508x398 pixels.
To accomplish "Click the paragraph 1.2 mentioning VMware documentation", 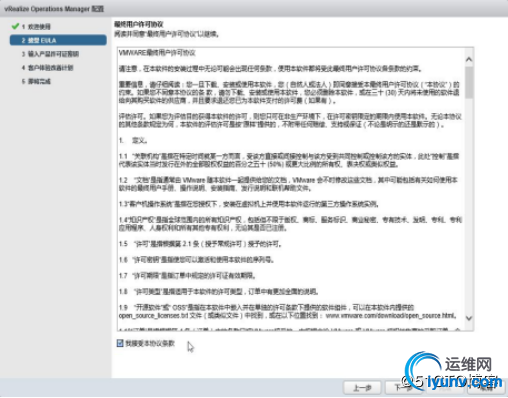I will (288, 184).
